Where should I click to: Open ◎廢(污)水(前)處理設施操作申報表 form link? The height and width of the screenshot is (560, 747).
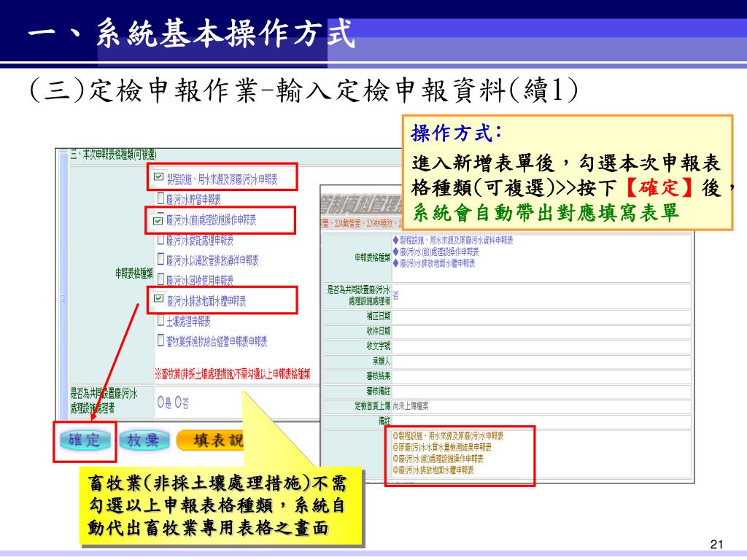point(438,459)
